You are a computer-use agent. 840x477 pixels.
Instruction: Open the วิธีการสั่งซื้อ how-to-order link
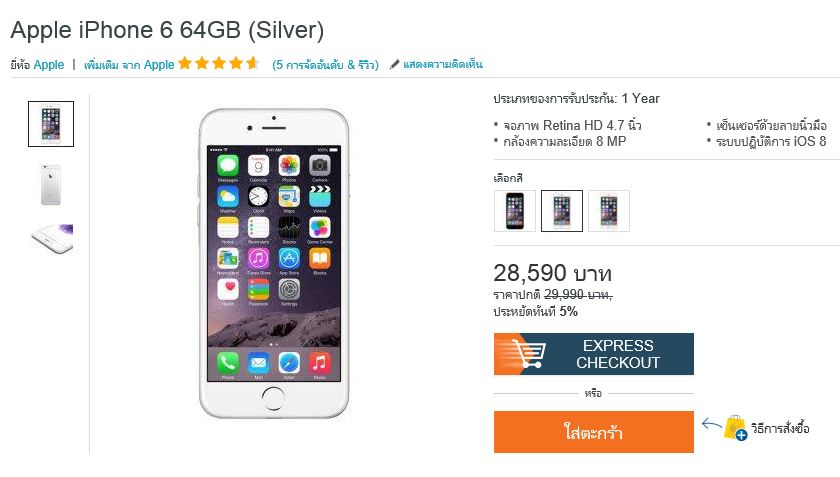click(x=779, y=428)
